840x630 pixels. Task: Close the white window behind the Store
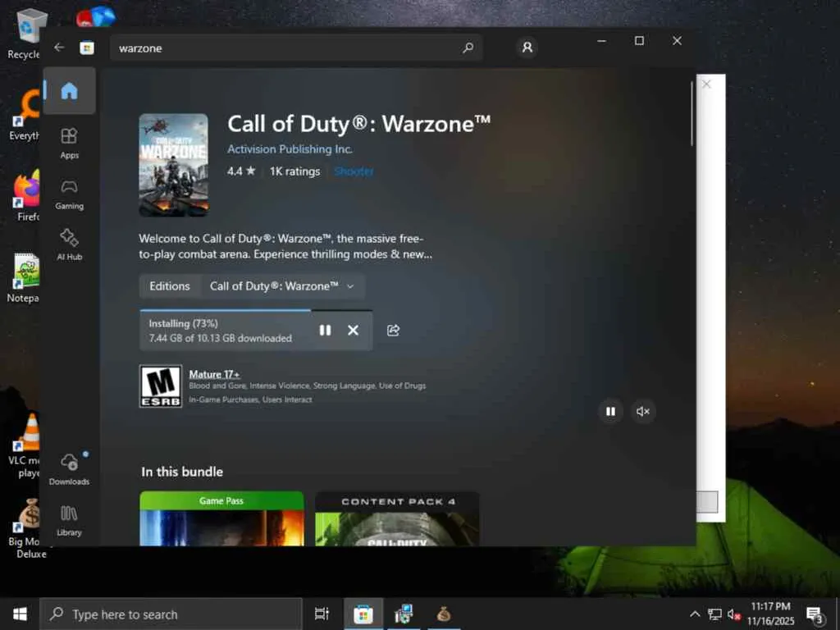point(706,84)
